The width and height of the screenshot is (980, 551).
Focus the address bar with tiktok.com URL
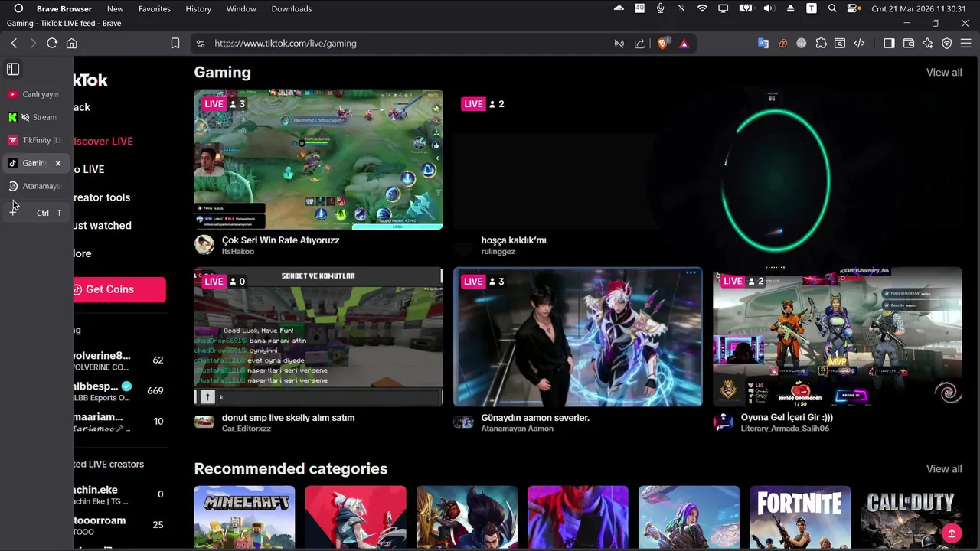coord(406,44)
